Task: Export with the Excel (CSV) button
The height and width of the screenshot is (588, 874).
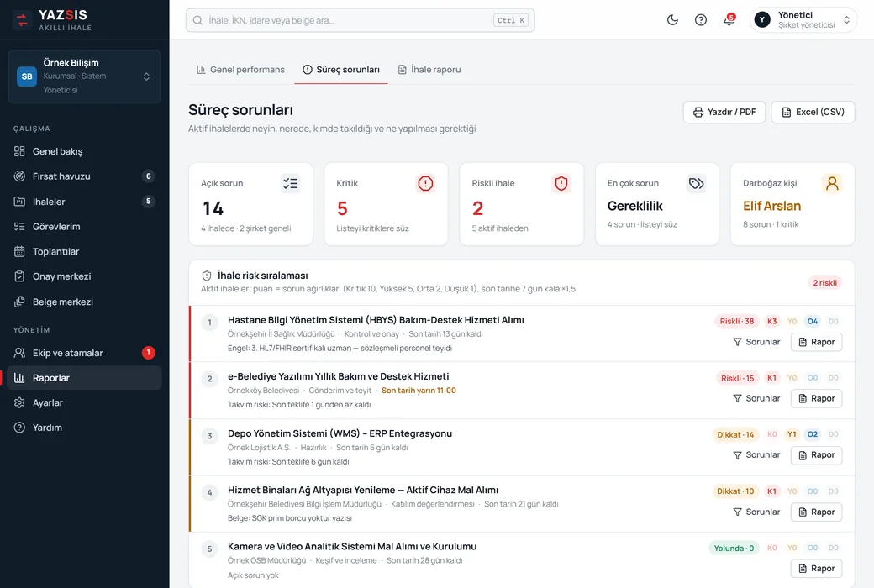Action: pyautogui.click(x=813, y=112)
